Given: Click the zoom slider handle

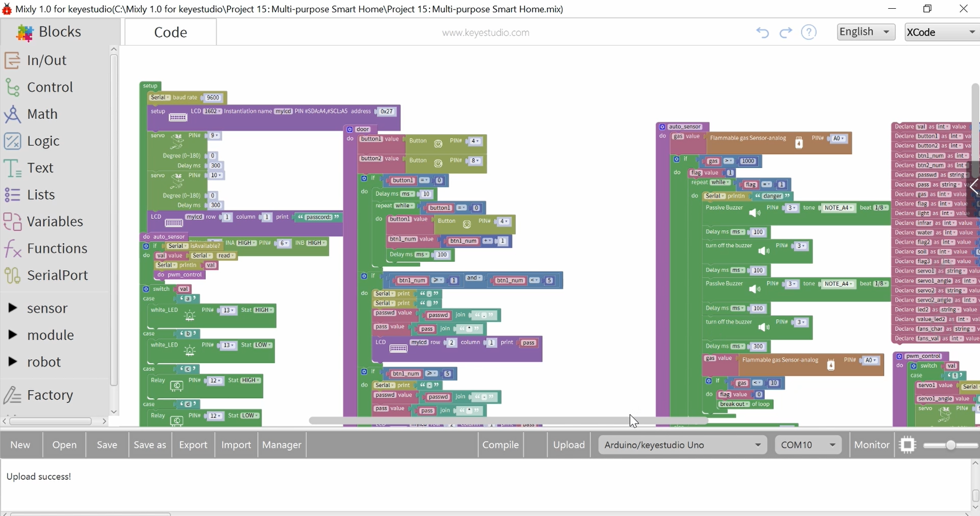Looking at the screenshot, I should (951, 445).
